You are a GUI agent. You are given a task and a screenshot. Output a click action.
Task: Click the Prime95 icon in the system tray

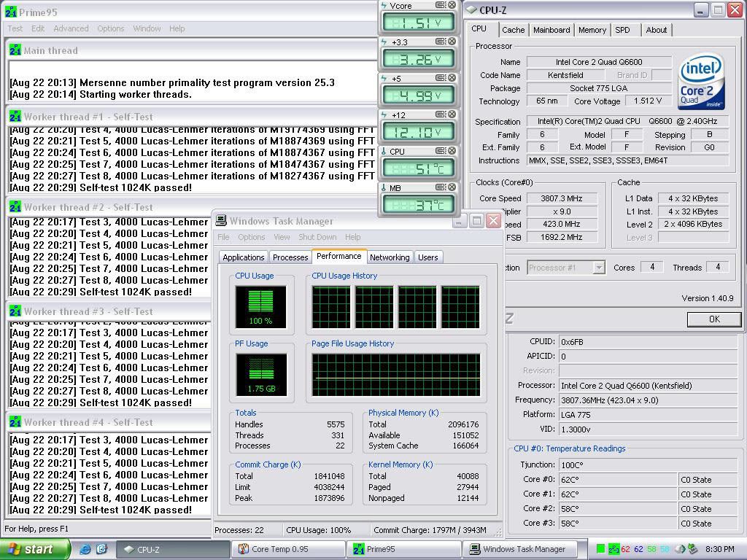(614, 549)
